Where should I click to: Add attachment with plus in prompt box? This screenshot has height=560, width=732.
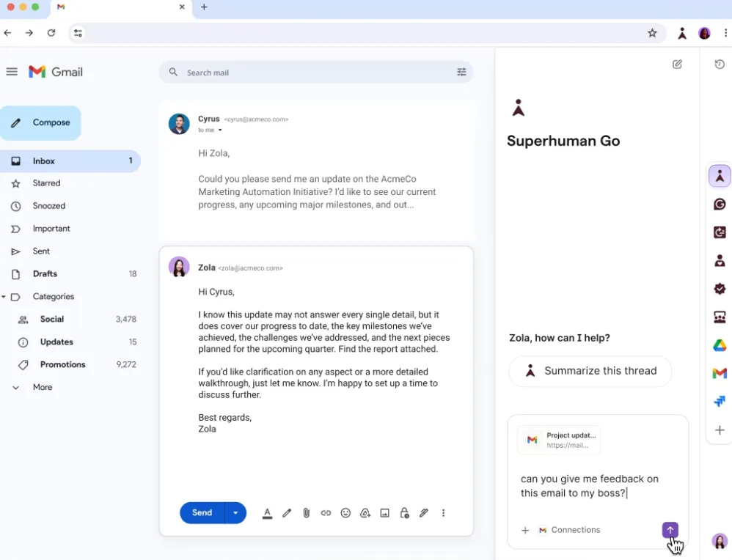(525, 531)
